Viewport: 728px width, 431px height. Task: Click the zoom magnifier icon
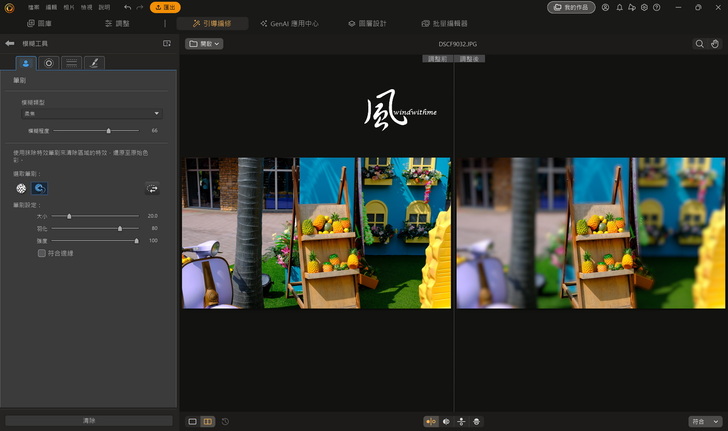[x=699, y=44]
